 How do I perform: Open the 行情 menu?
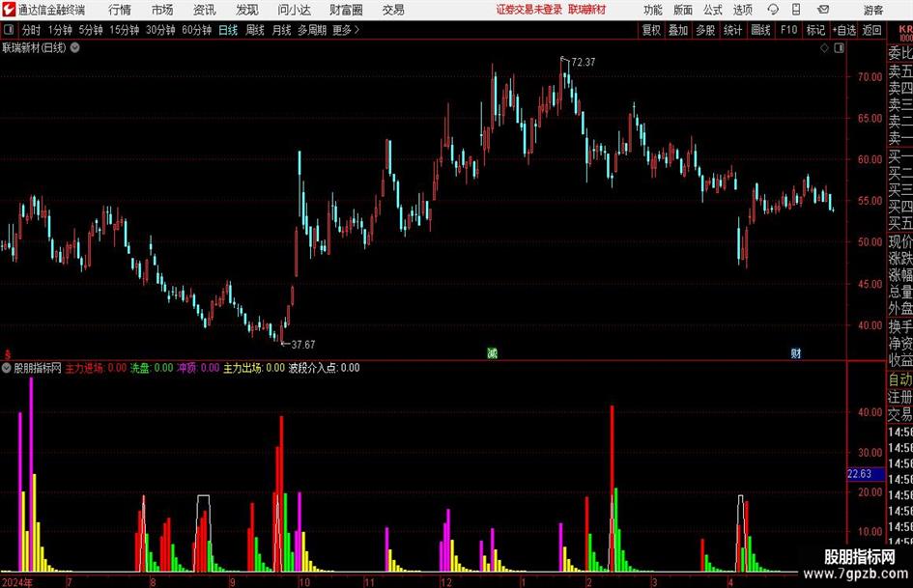tap(120, 10)
